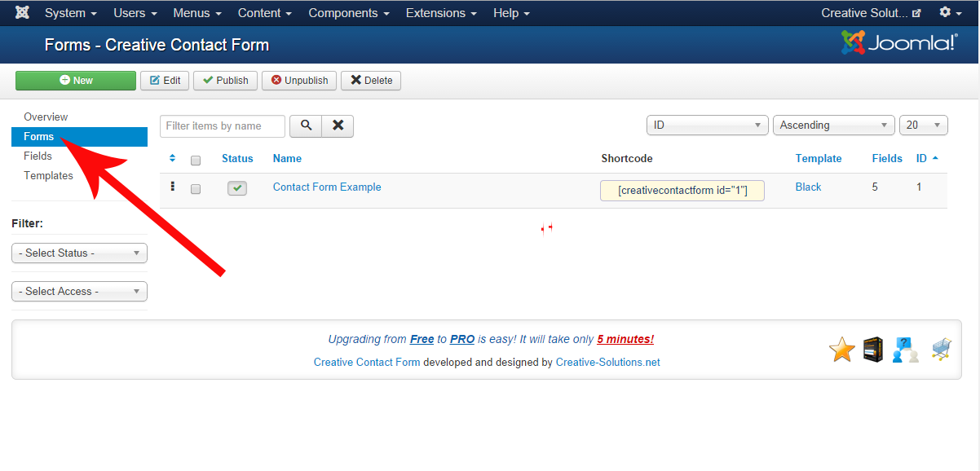Click the Publish button
Image resolution: width=980 pixels, height=471 pixels.
point(225,81)
